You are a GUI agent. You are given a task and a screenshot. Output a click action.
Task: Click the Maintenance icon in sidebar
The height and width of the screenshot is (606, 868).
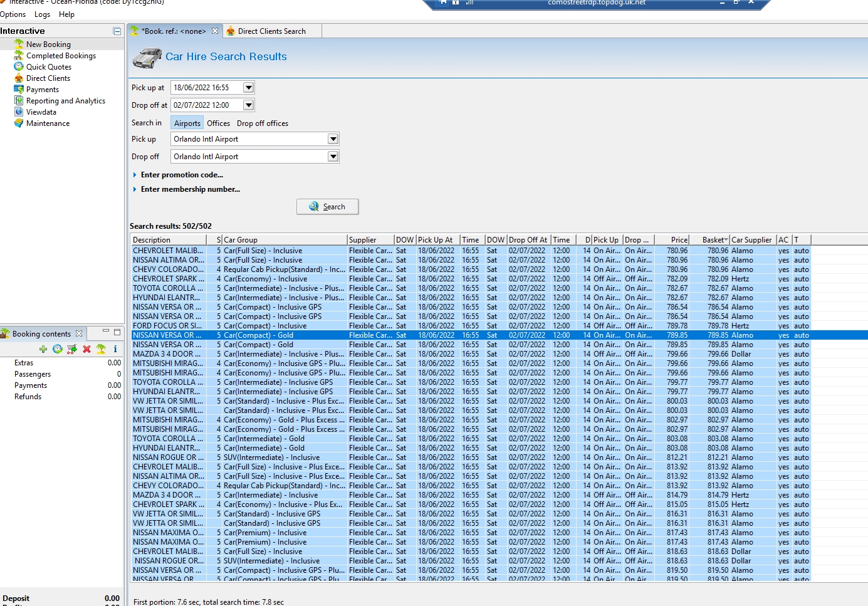pos(19,123)
